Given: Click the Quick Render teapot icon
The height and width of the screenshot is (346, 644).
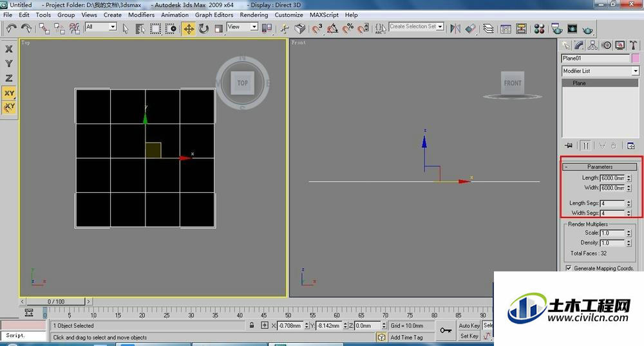Looking at the screenshot, I should [588, 30].
